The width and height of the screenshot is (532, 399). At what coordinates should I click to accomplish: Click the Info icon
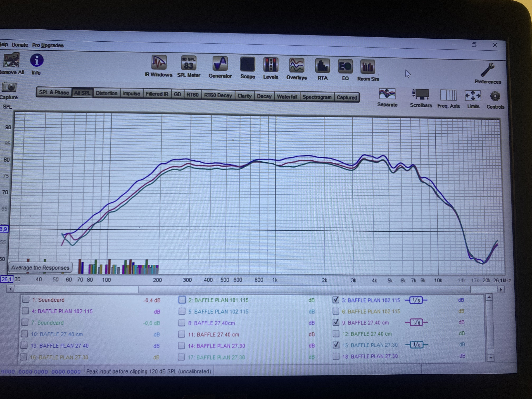37,64
